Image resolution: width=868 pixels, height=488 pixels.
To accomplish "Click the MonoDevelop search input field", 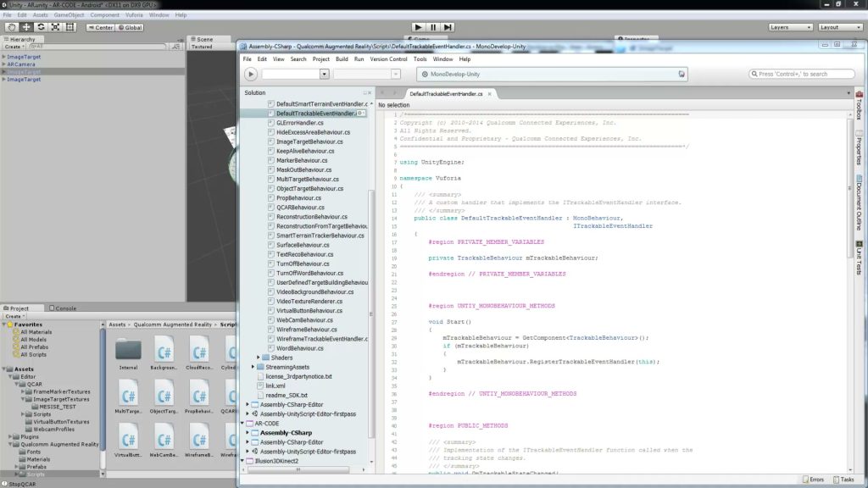I will pos(802,75).
